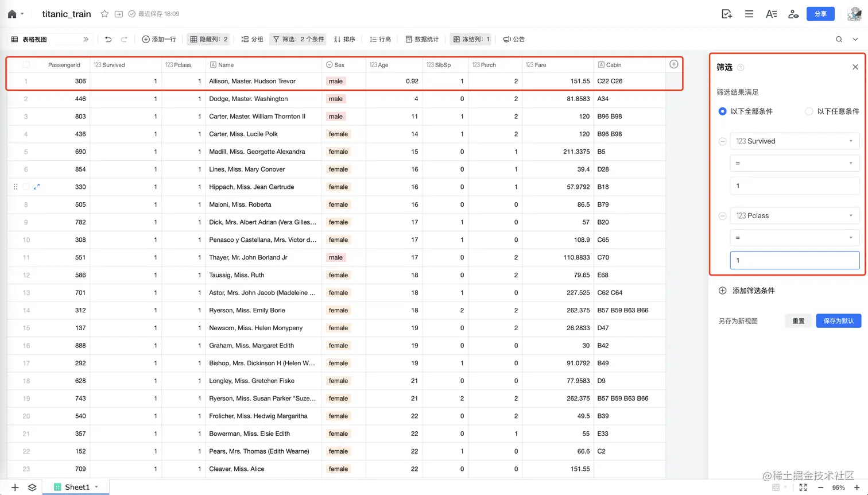Click the redo arrow icon
868x495 pixels.
[x=124, y=39]
